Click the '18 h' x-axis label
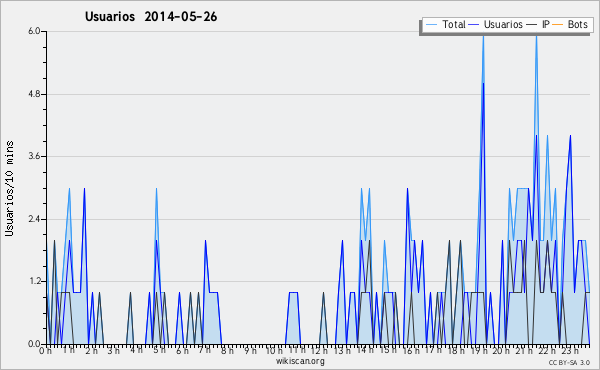This screenshot has width=600, height=370. (456, 351)
